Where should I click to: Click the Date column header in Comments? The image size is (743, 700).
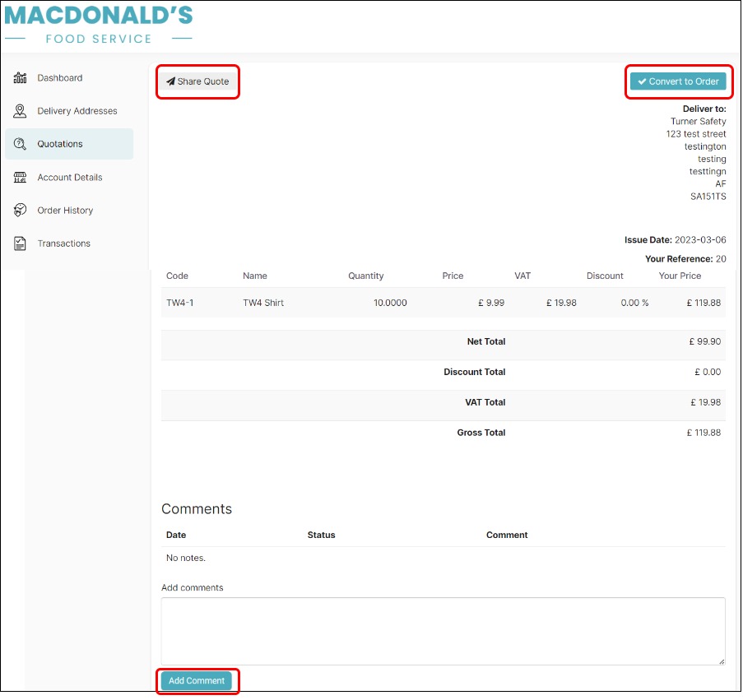176,535
